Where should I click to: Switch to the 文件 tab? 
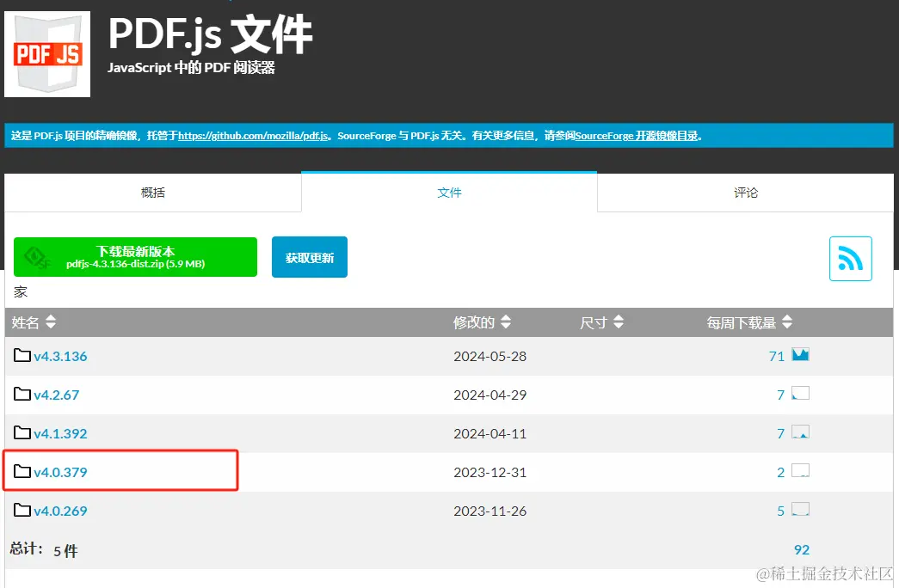tap(449, 193)
